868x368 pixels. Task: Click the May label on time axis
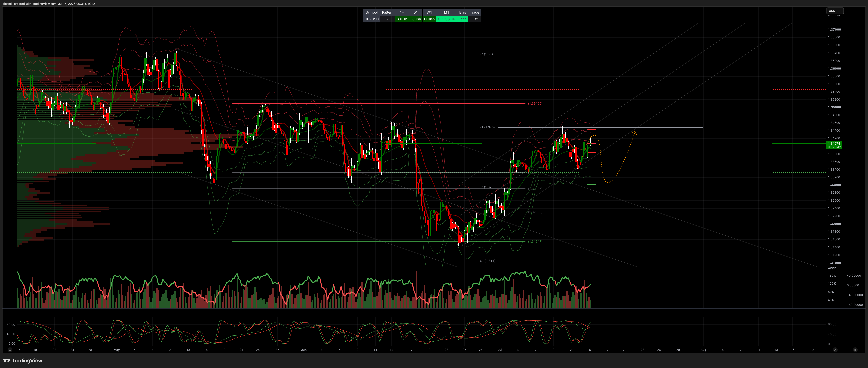coord(117,350)
